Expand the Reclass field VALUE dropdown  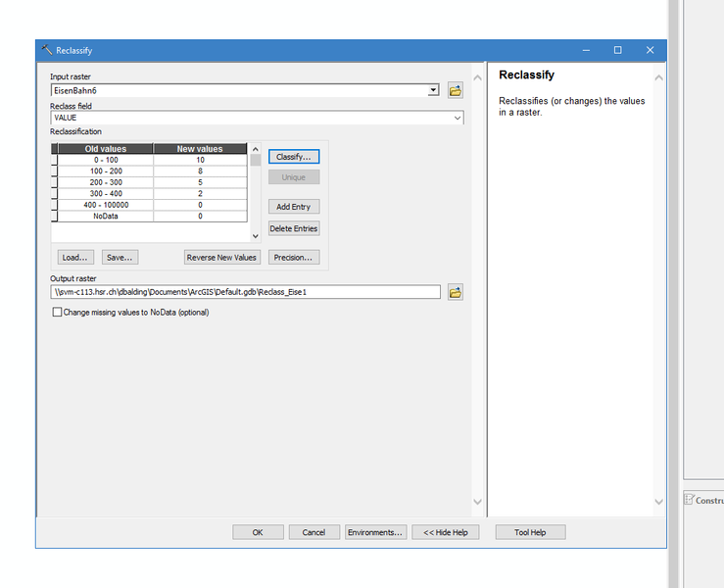(x=458, y=118)
